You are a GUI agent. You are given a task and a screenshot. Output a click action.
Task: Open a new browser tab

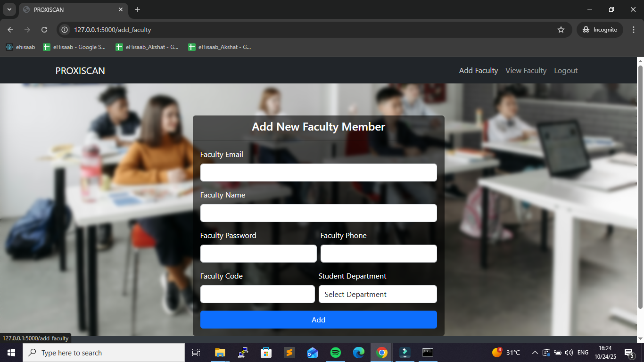click(x=138, y=9)
